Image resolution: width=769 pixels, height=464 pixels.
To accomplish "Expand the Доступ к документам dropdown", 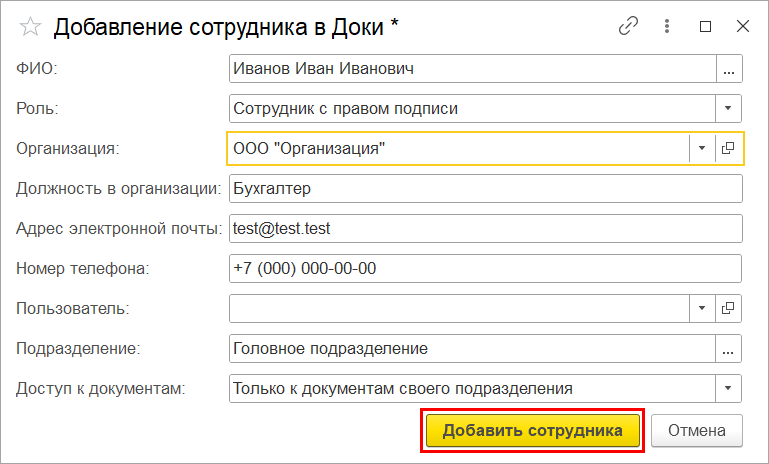I will click(x=728, y=388).
